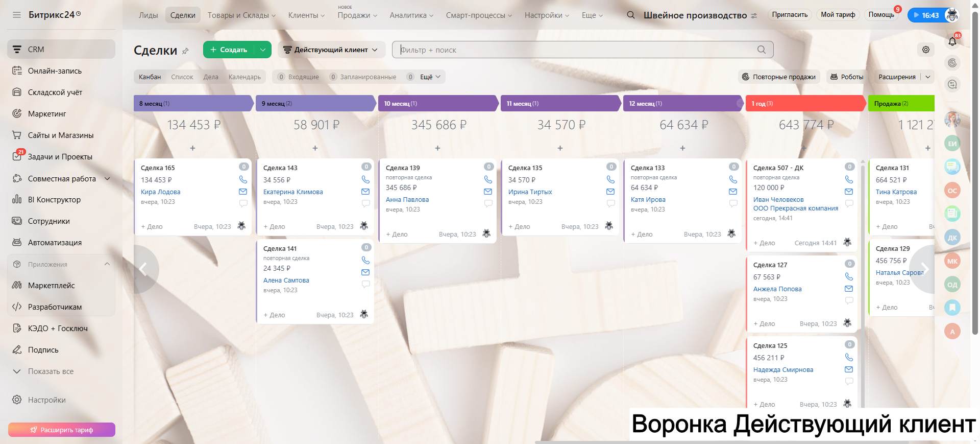
Task: Open the ЕИ chat avatar in the right sidebar
Action: [x=952, y=144]
